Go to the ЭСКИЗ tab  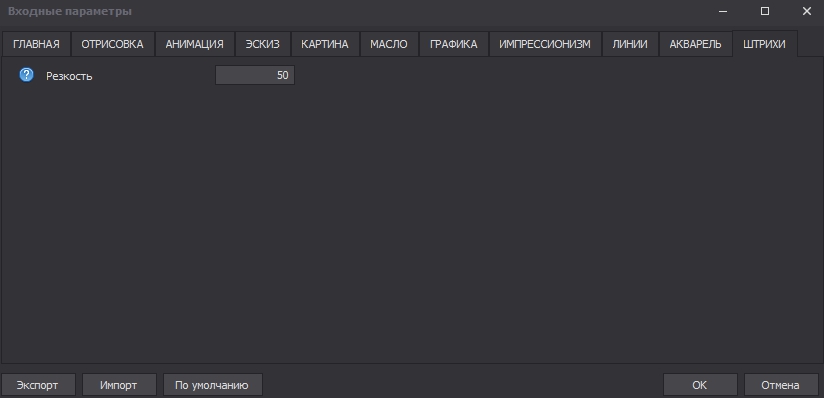coord(263,44)
